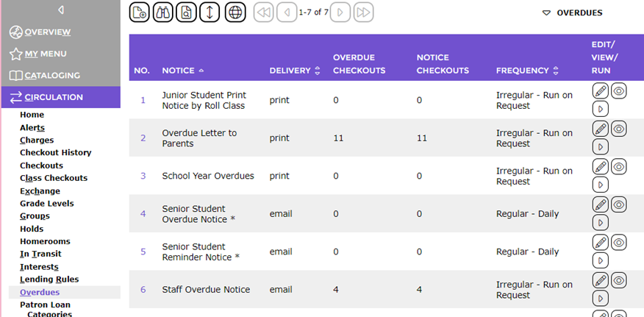The width and height of the screenshot is (644, 317).
Task: Edit Senior Student Overdue Notice
Action: coord(601,204)
